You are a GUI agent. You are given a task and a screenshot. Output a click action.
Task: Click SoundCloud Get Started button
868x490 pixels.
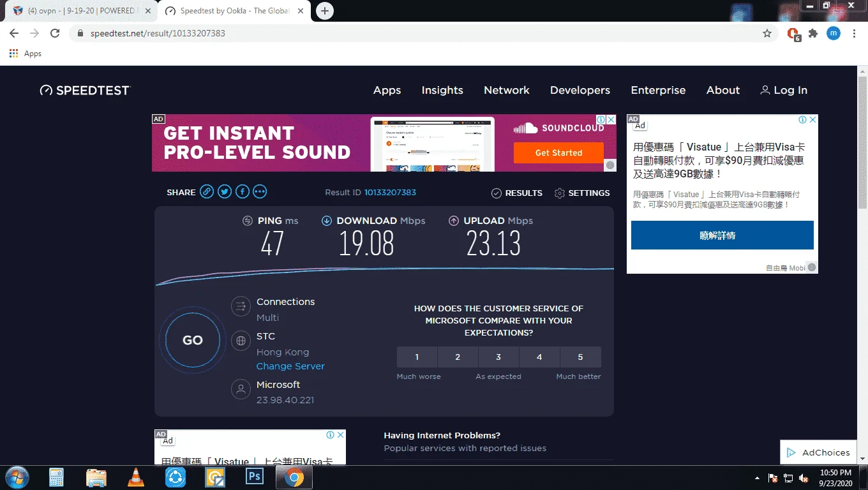[558, 152]
